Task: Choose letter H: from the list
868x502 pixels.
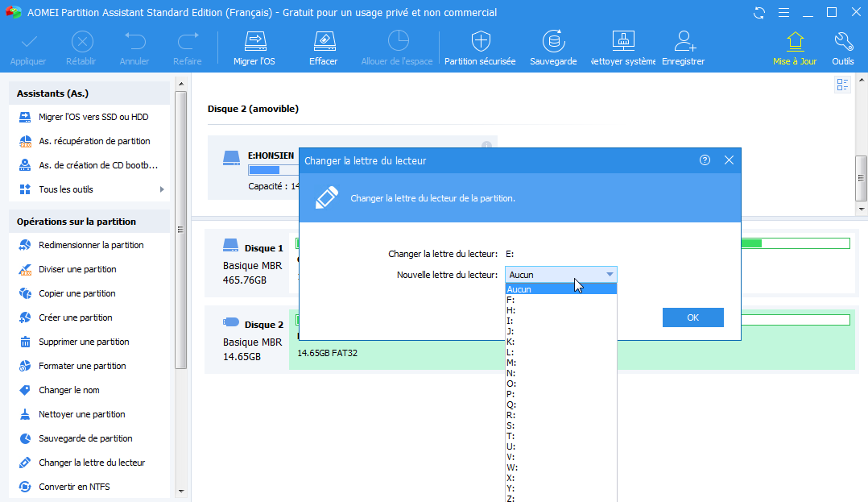Action: click(x=560, y=310)
